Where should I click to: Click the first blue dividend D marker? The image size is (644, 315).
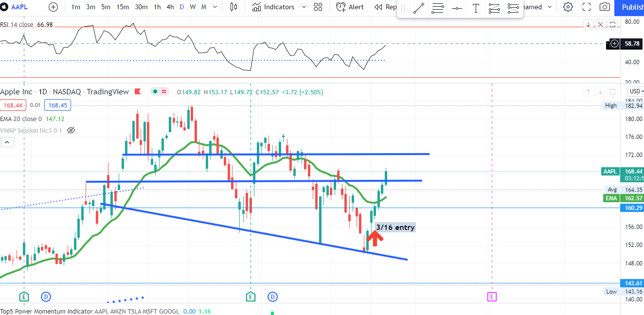[46, 296]
